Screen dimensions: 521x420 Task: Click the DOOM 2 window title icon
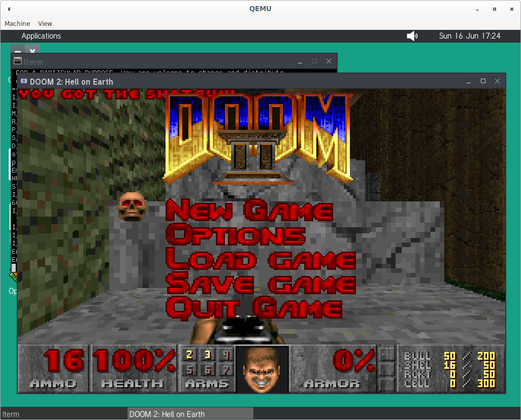click(x=23, y=81)
